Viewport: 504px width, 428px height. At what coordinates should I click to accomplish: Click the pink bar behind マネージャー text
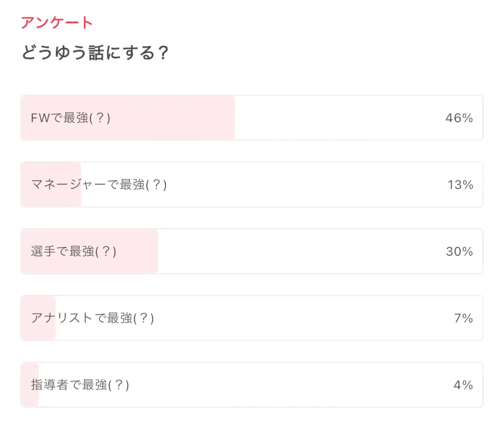click(x=51, y=197)
